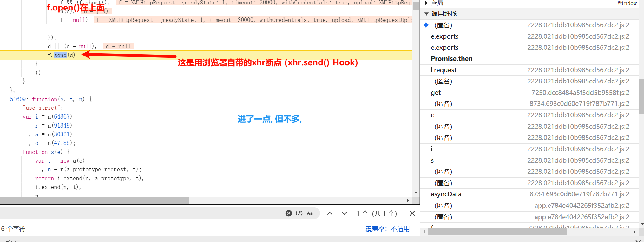This screenshot has width=644, height=242.
Task: Select the current top anonymous frame with blue arrow
Action: point(443,25)
